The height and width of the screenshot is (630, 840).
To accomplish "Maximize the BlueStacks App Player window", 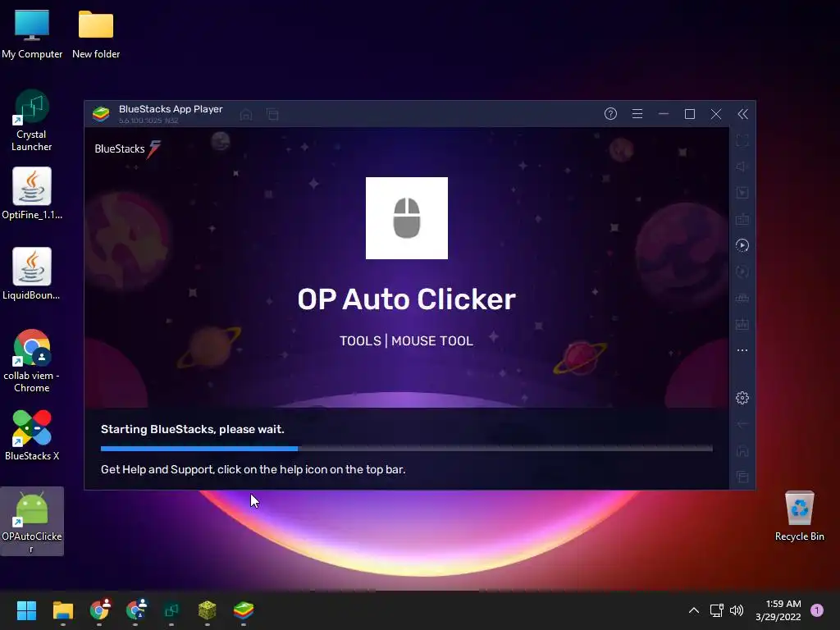I will 689,113.
